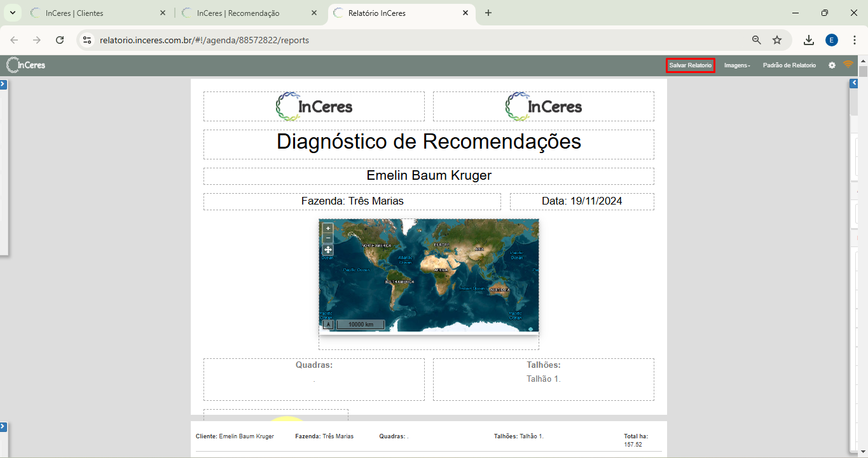Image resolution: width=868 pixels, height=458 pixels.
Task: Open browser downloads
Action: tap(809, 40)
